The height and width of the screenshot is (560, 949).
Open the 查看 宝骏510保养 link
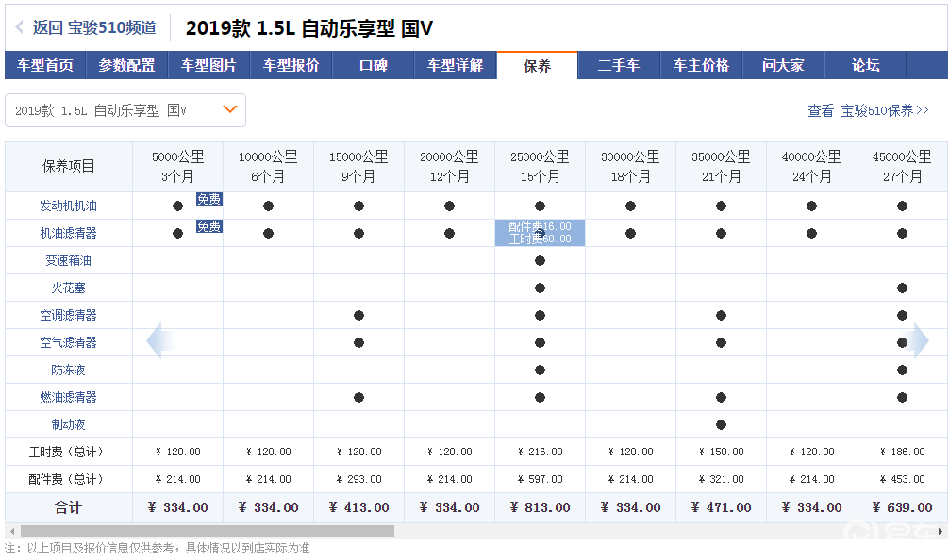[x=868, y=110]
